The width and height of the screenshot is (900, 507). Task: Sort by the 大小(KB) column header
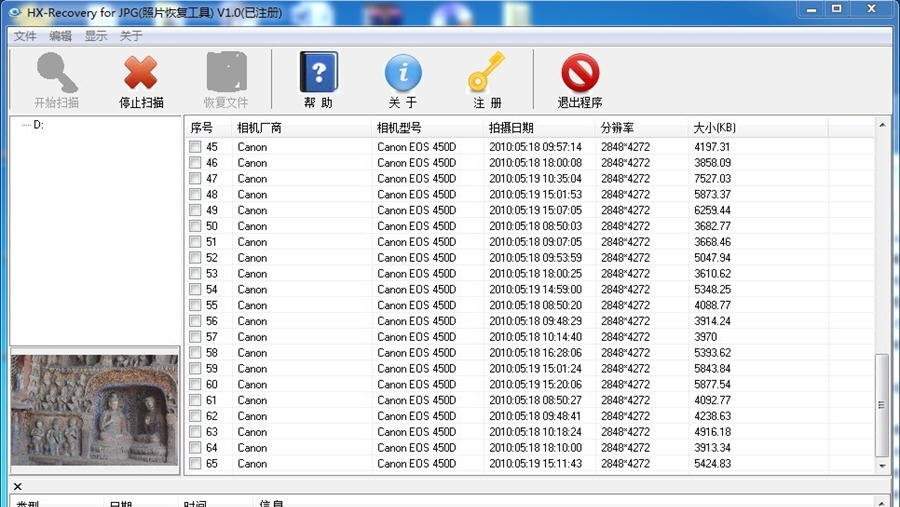758,127
